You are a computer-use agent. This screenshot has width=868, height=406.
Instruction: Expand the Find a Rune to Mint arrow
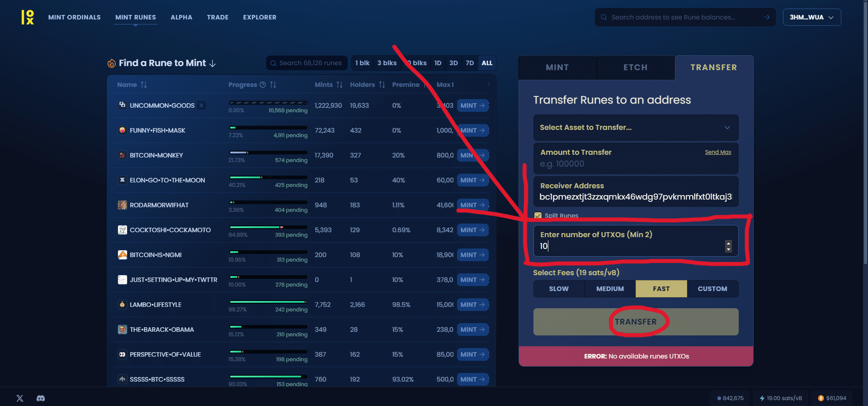pyautogui.click(x=212, y=63)
